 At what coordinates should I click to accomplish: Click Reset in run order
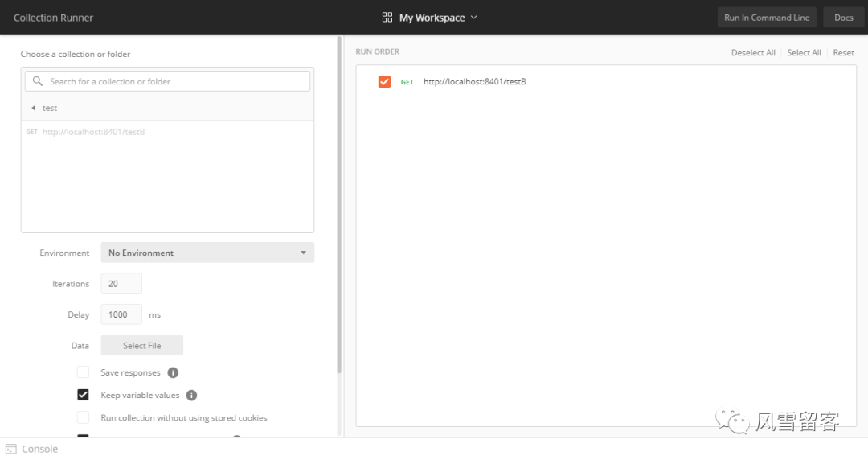point(844,52)
